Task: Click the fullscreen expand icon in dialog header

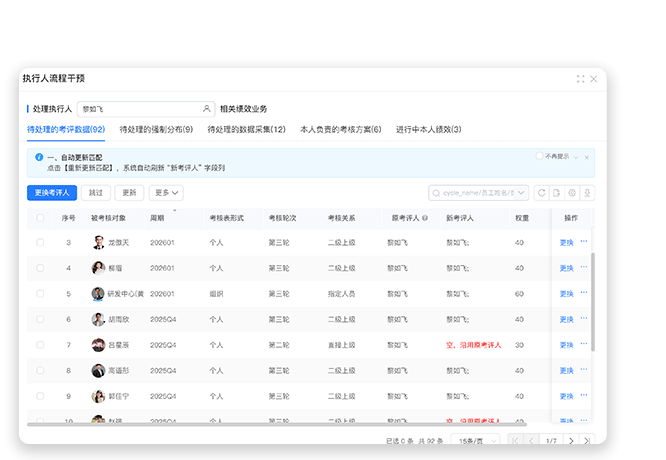Action: pyautogui.click(x=581, y=78)
